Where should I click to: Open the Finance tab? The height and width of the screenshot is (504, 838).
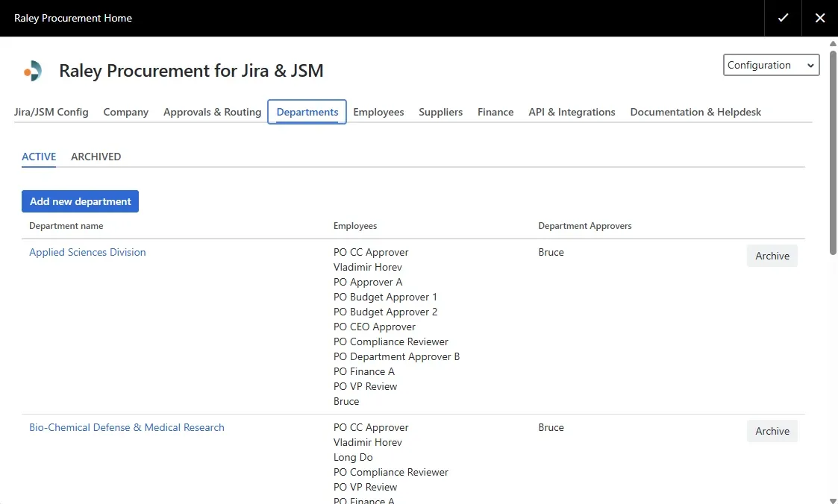coord(495,112)
